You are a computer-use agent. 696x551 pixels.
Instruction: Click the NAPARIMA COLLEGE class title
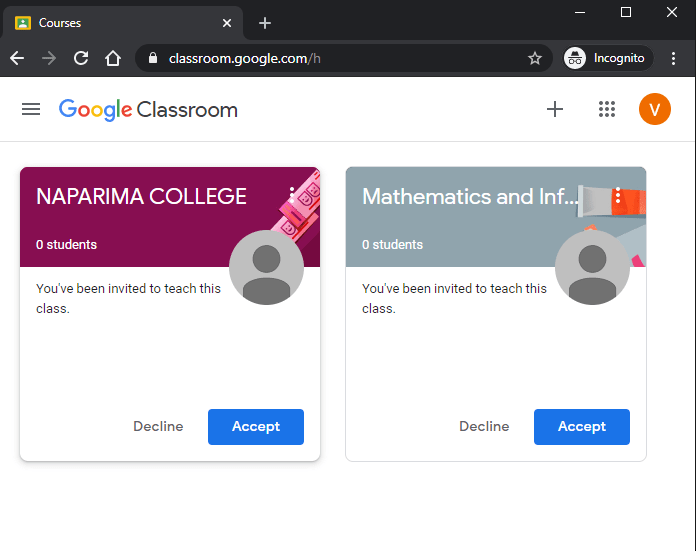pos(141,196)
